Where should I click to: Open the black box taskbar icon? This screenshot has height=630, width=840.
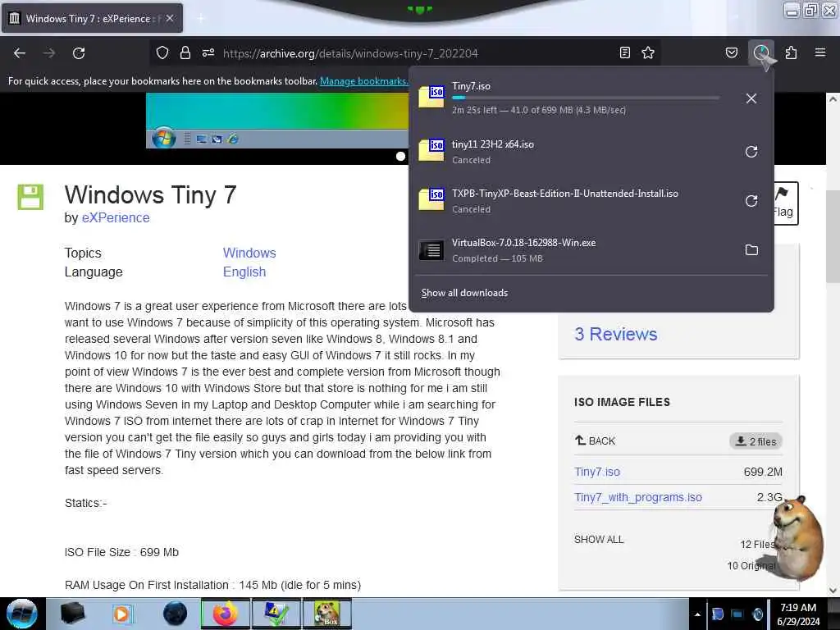(72, 614)
